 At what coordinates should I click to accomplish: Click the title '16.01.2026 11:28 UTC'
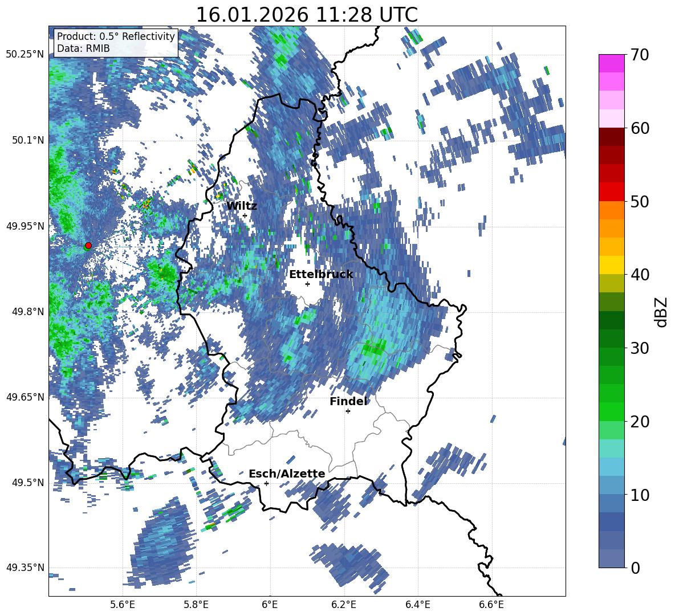[307, 15]
